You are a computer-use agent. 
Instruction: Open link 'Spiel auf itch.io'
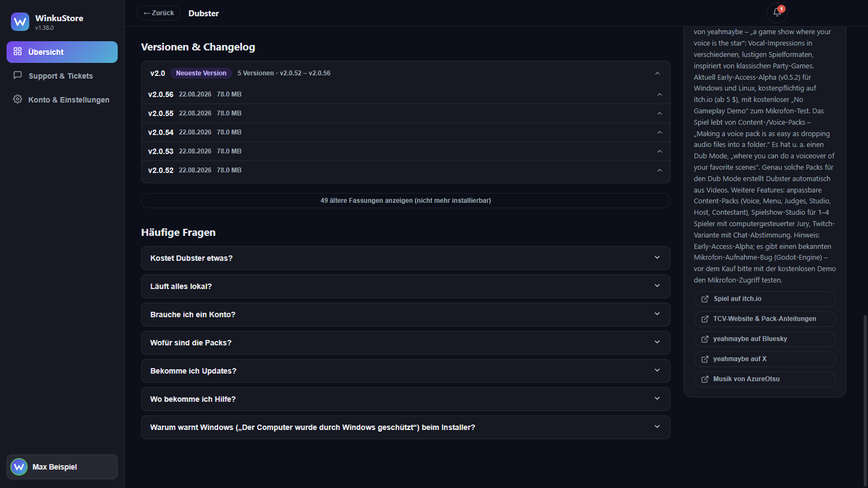(x=764, y=299)
